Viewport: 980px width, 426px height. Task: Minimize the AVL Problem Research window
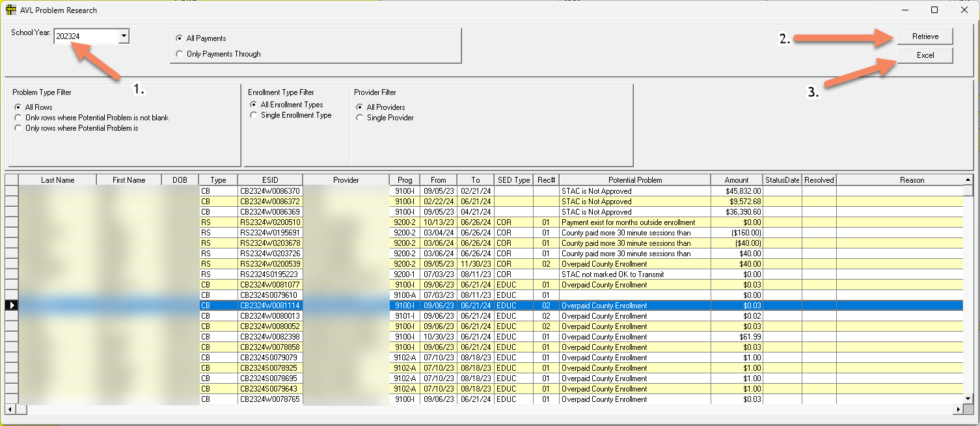[x=904, y=10]
